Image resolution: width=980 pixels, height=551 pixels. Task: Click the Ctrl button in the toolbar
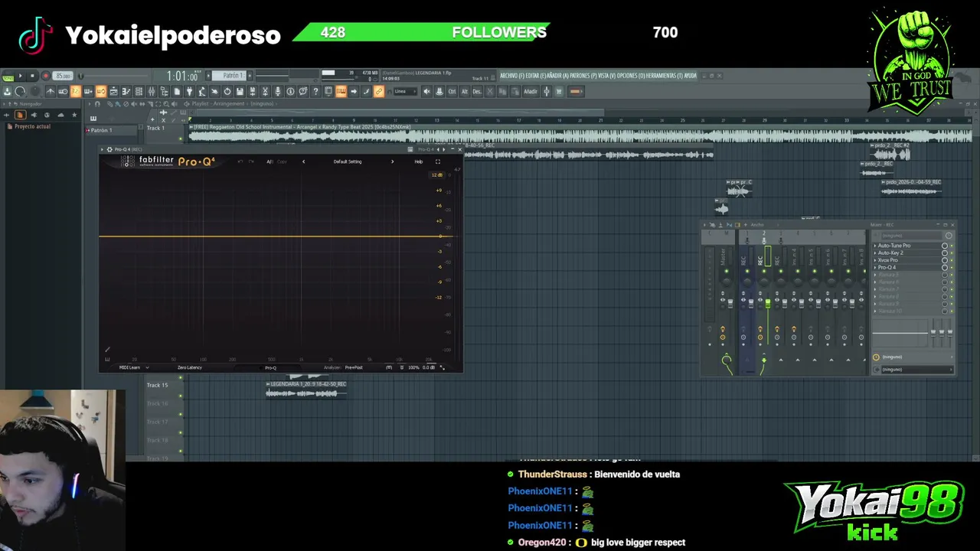[x=452, y=91]
